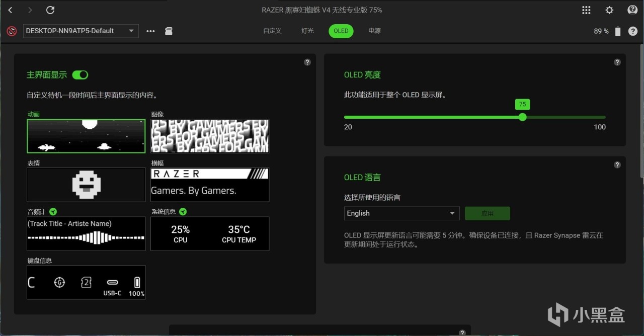This screenshot has width=644, height=336.
Task: Click the slider maximum label 100
Action: 600,127
